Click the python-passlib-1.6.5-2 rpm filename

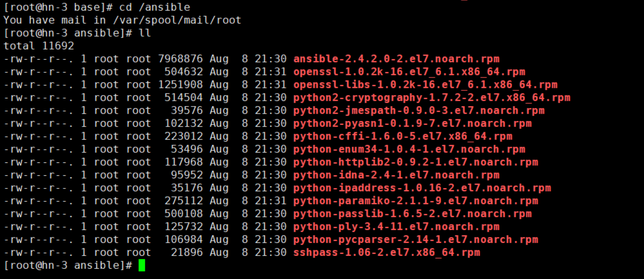coord(412,214)
